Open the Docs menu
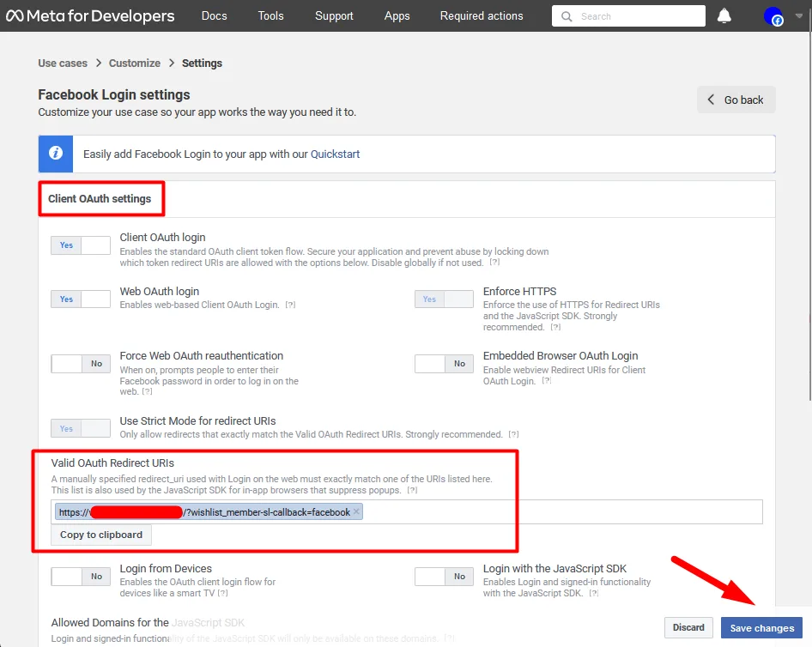812x647 pixels. point(214,15)
